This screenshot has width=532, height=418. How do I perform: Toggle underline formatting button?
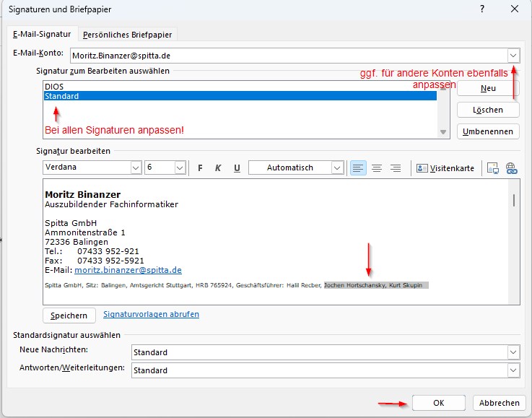237,167
